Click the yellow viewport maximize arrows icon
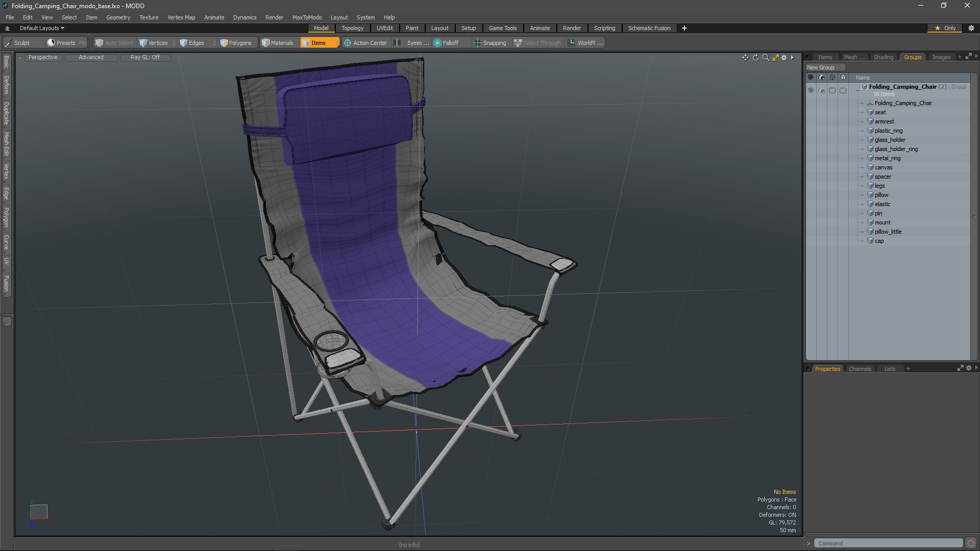The width and height of the screenshot is (980, 551). [x=775, y=58]
